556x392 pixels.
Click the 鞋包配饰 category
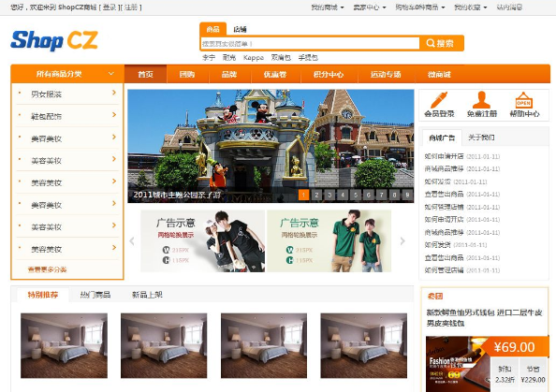point(47,116)
